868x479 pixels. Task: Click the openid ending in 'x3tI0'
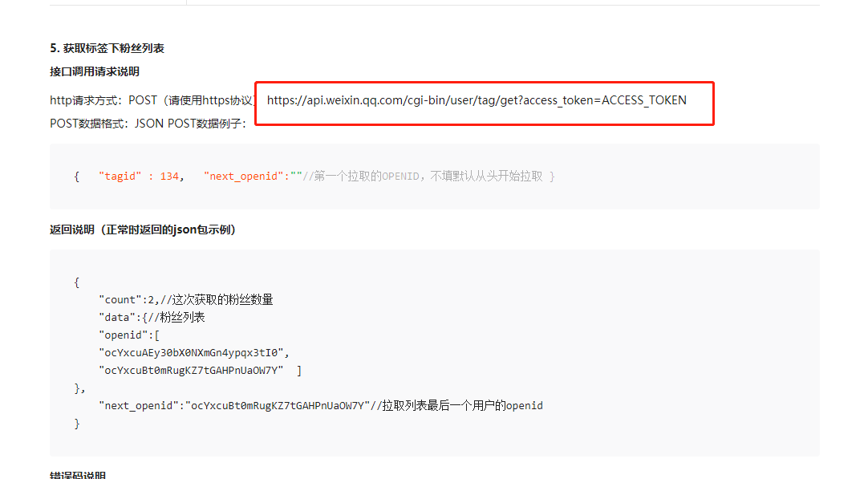(194, 353)
